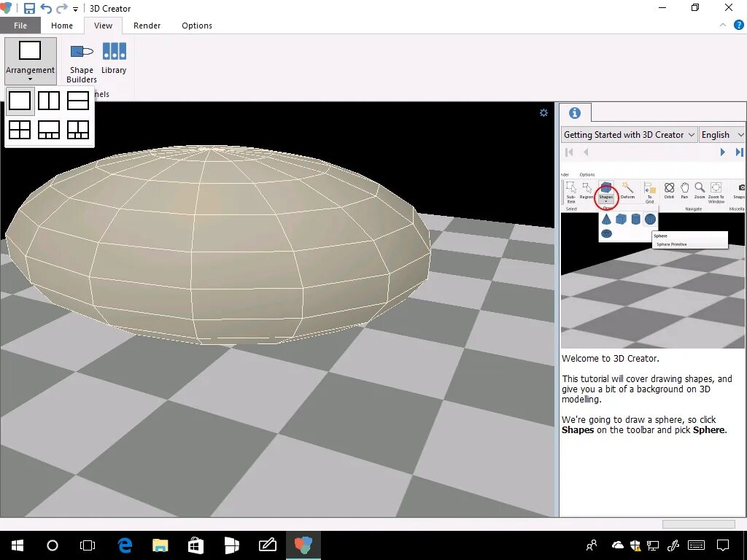Click the Cortana circle on the taskbar
This screenshot has height=560, width=747.
(x=53, y=545)
